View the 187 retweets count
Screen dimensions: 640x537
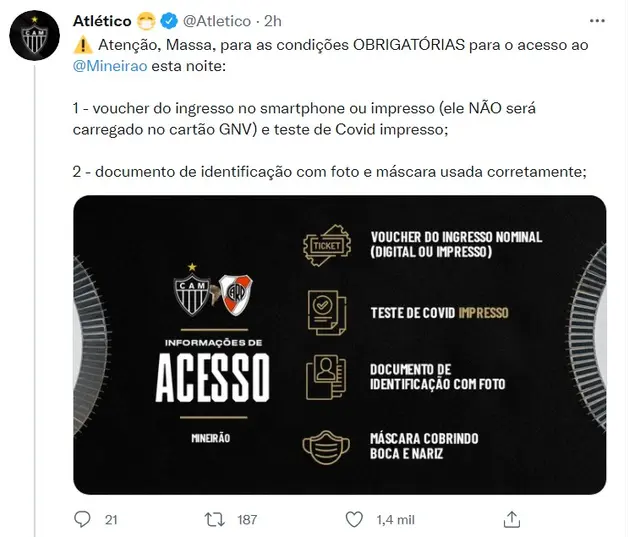pyautogui.click(x=247, y=519)
